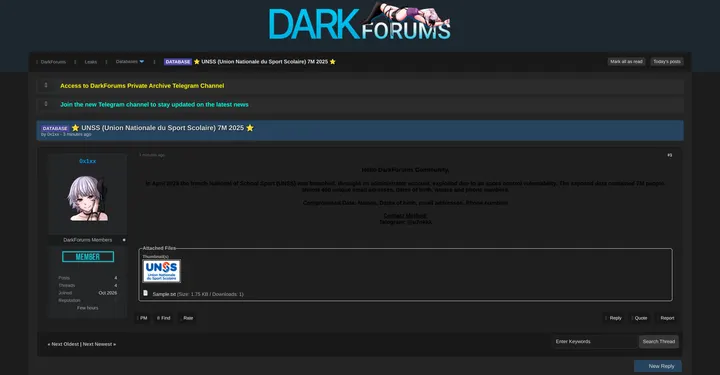
Task: Reply to this post
Action: click(614, 318)
